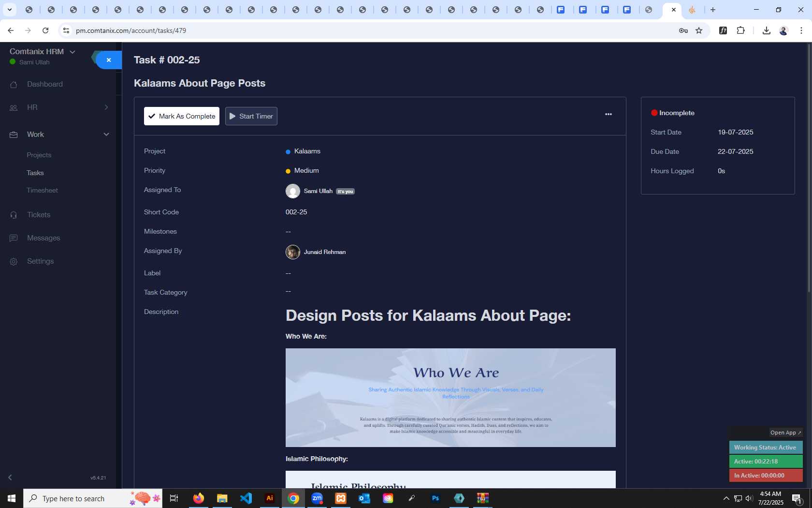812x508 pixels.
Task: Open Task View on taskbar
Action: 174,498
